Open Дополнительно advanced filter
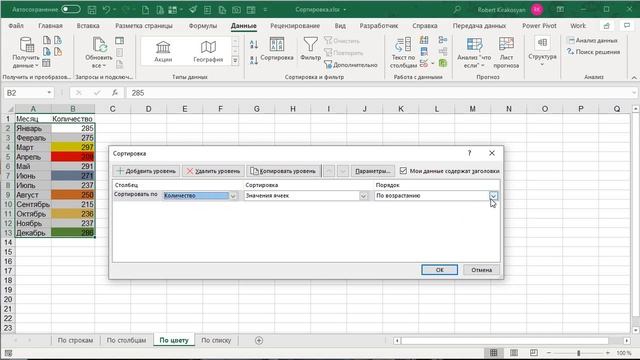640x360 pixels. [x=351, y=64]
